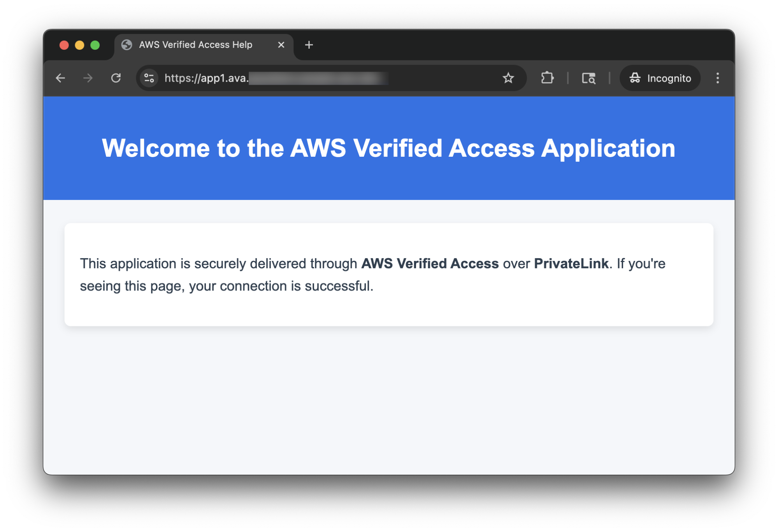This screenshot has height=532, width=778.
Task: Click the forward navigation arrow
Action: click(x=88, y=78)
